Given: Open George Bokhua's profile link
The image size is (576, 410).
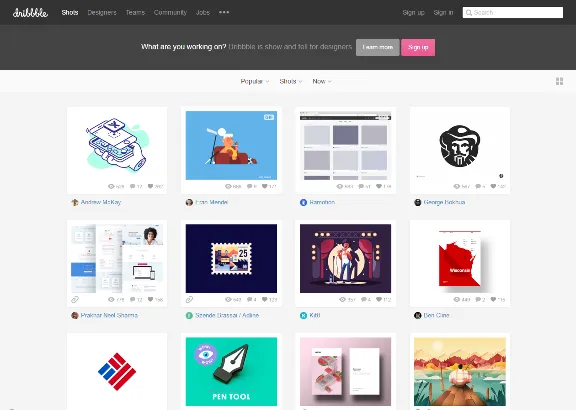Looking at the screenshot, I should pyautogui.click(x=444, y=202).
